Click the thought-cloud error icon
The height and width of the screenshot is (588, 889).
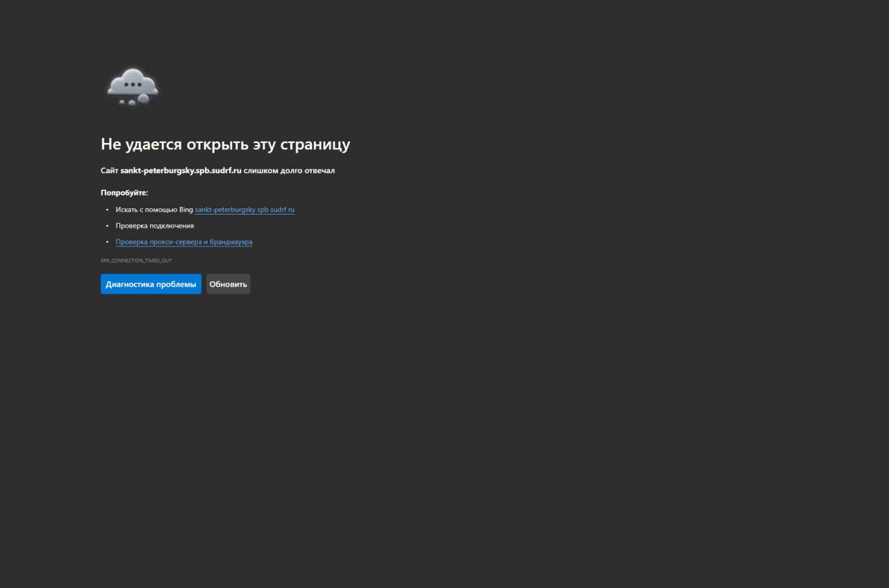132,86
